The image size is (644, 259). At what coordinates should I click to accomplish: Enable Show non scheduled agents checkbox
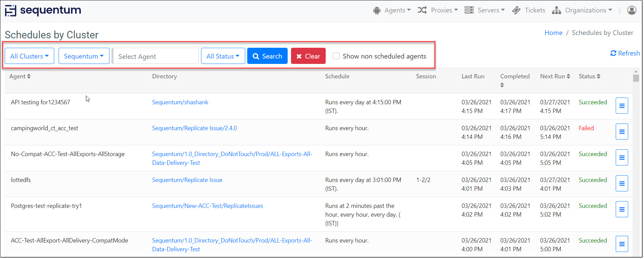(336, 56)
